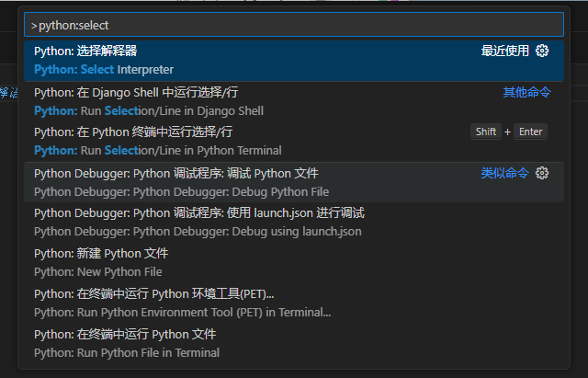The width and height of the screenshot is (588, 378).
Task: Select the Python: Select Interpreter command
Action: [x=294, y=61]
